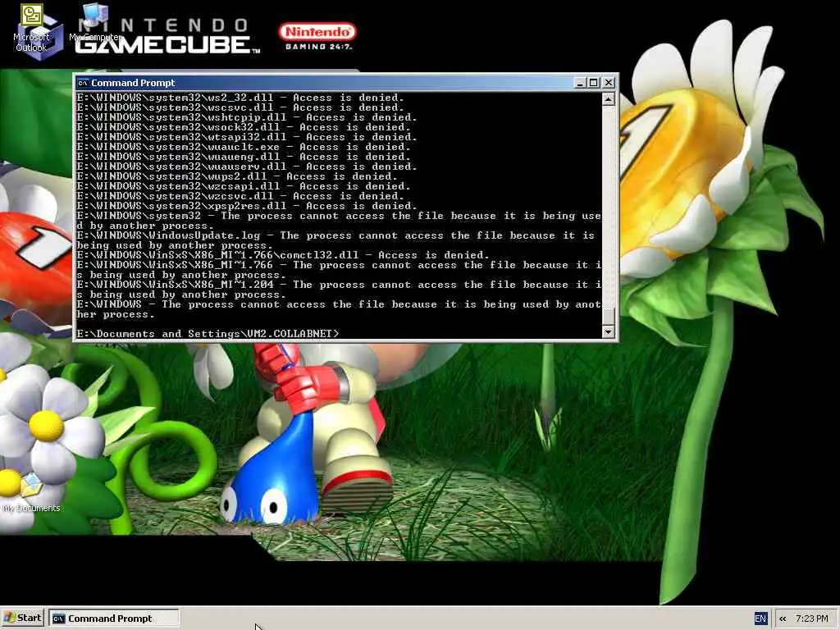Open the Microsoft Outlook desktop icon

coord(31,28)
